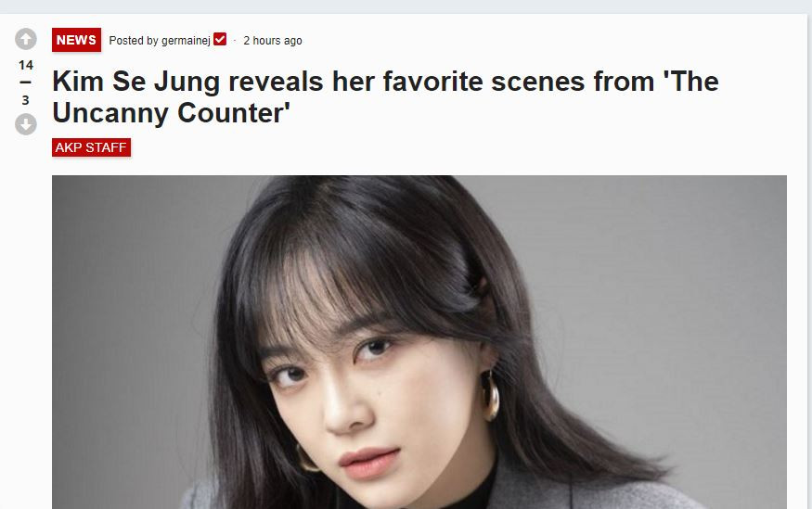
Task: Click the '2 hours ago' timestamp
Action: pyautogui.click(x=273, y=41)
